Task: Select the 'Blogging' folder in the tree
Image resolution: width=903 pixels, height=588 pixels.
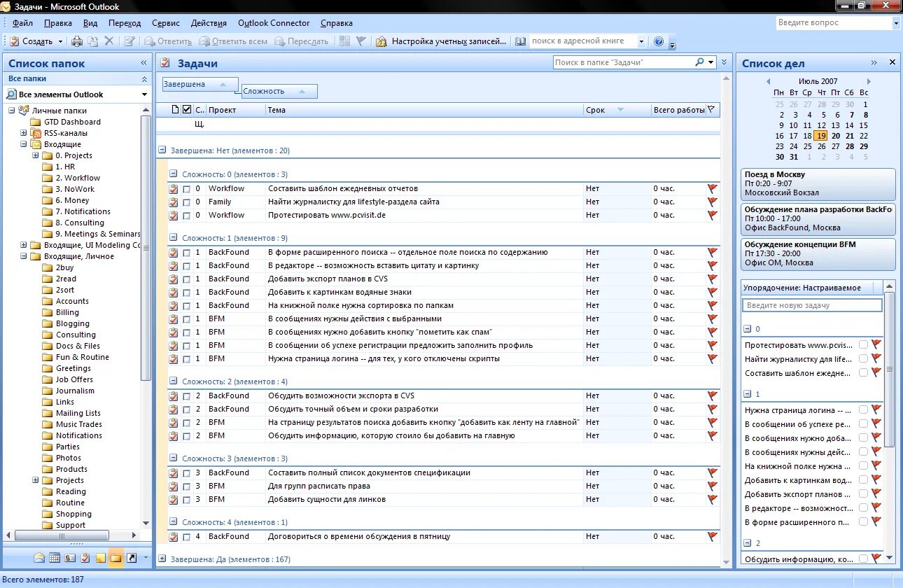Action: [x=73, y=323]
